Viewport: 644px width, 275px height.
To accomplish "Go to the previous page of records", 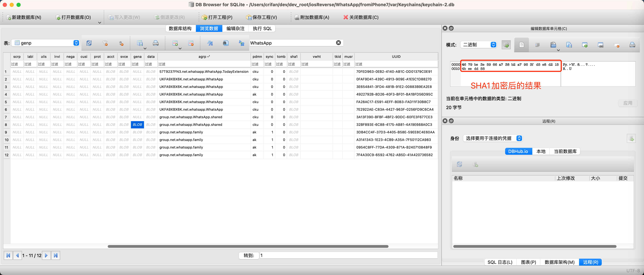I will pyautogui.click(x=17, y=255).
